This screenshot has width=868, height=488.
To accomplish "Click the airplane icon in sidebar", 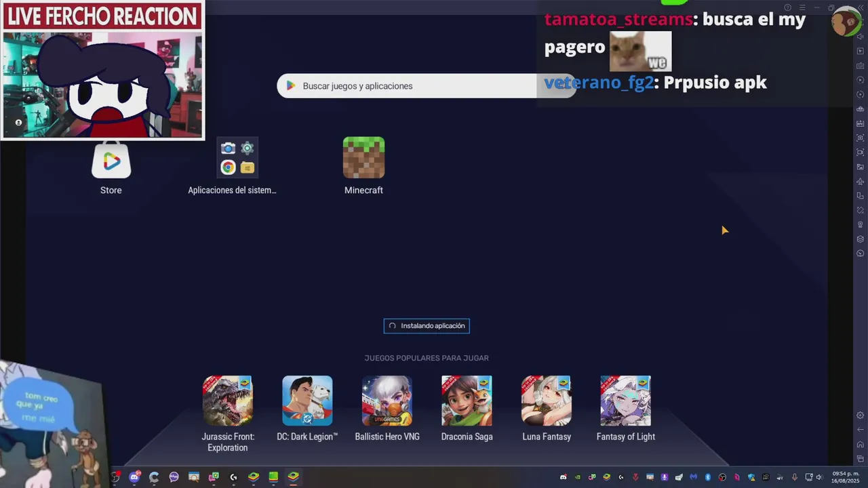I will point(861,181).
